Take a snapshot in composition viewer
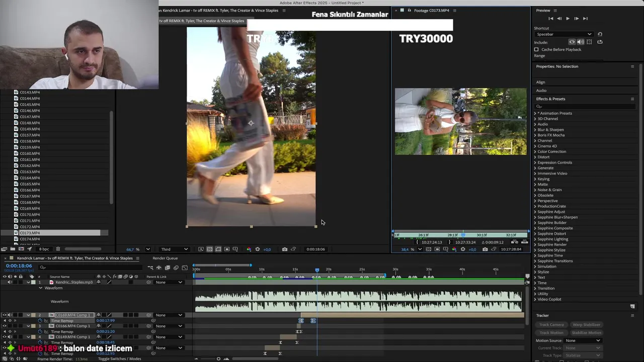The image size is (644, 362). tap(285, 249)
